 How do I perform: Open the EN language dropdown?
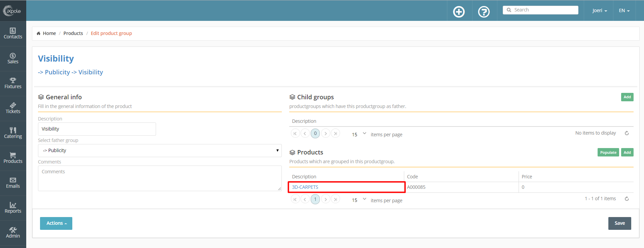[624, 10]
